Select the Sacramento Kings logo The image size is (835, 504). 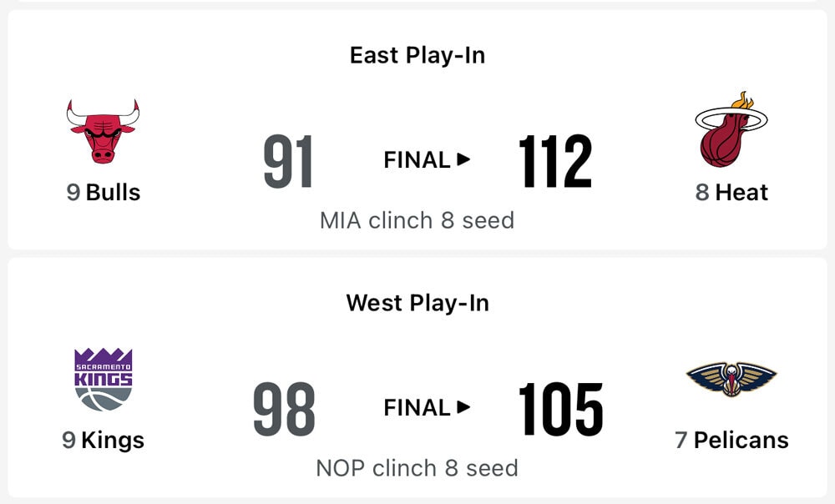(x=104, y=379)
